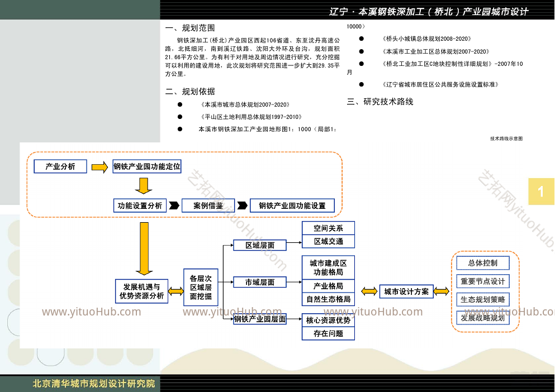Click the 城市建成区功能格局 box
The width and height of the screenshot is (555, 392).
(328, 267)
